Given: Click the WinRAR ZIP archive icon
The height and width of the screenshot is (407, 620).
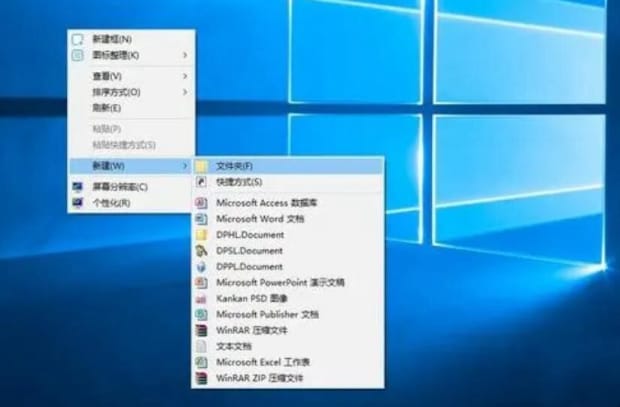Looking at the screenshot, I should [201, 378].
